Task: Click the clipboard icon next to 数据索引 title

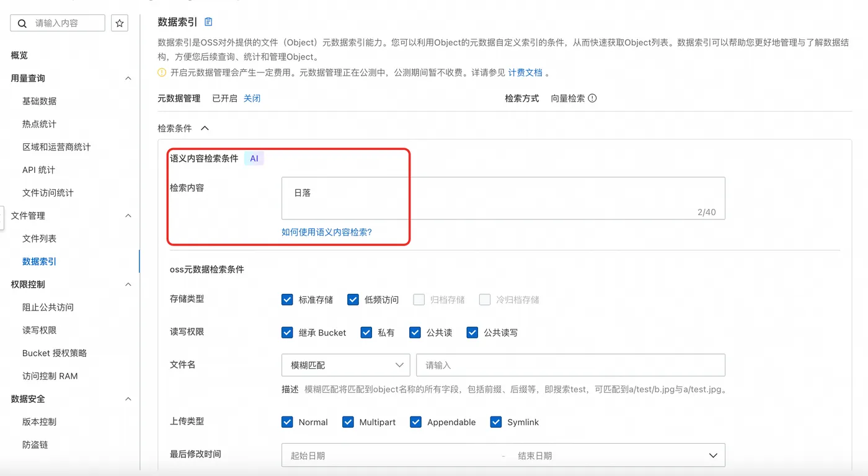Action: [x=208, y=22]
